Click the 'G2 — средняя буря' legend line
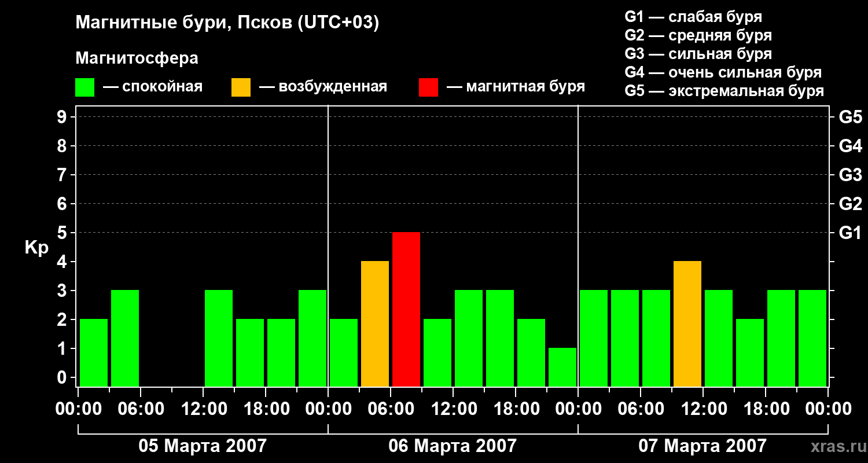Viewport: 868px width, 463px height. 698,35
